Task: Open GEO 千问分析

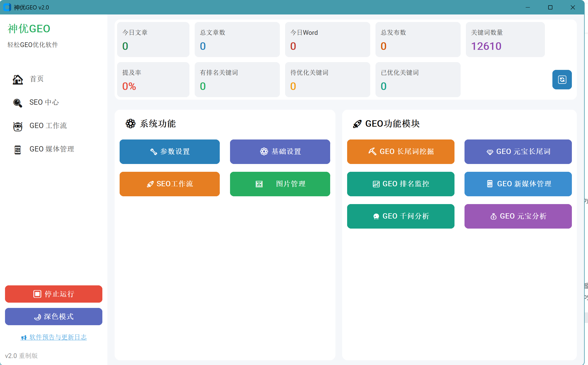Action: [401, 216]
